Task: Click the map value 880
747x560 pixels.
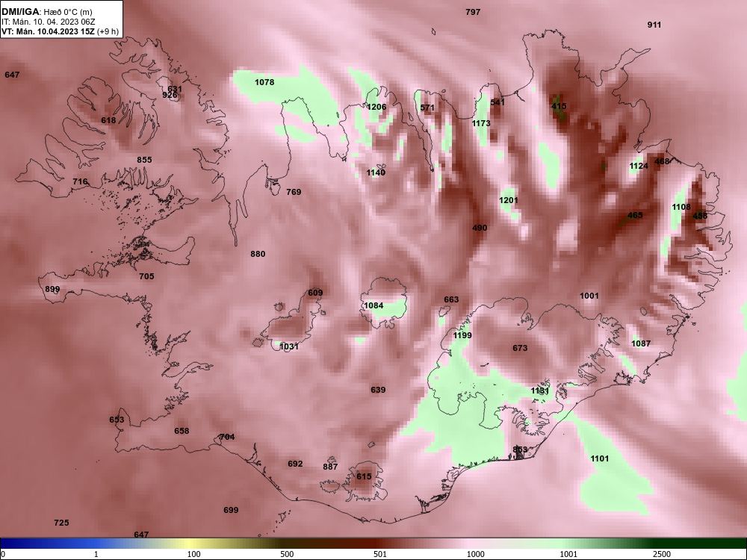Action: (x=258, y=255)
